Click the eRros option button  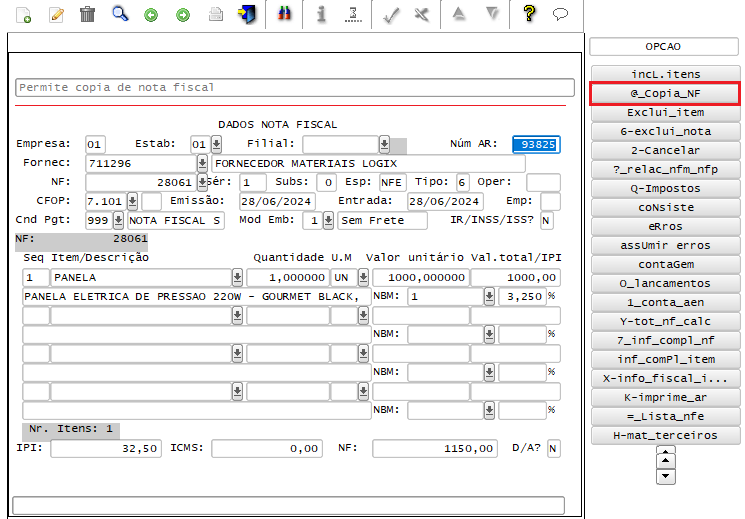666,227
